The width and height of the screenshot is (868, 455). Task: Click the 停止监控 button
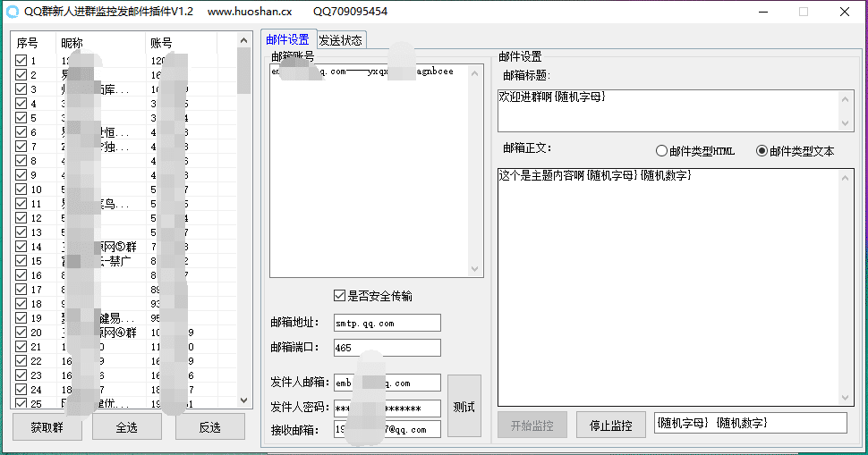[x=610, y=426]
